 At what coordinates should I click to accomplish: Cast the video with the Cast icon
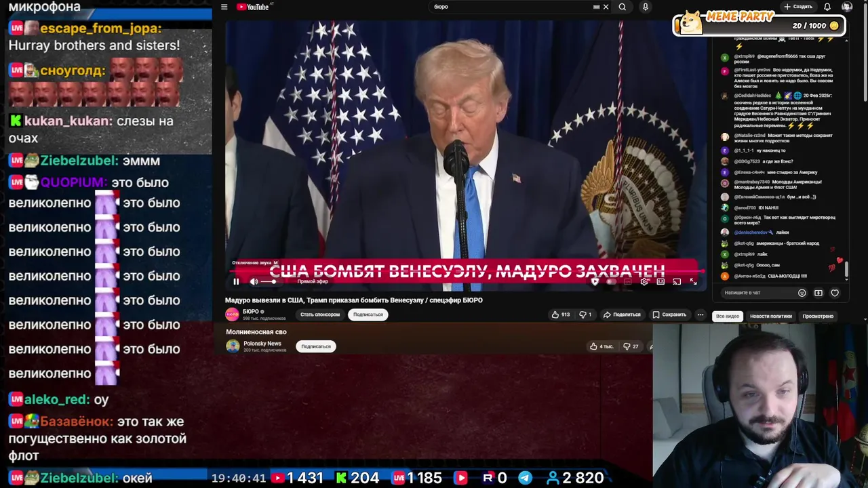(677, 281)
